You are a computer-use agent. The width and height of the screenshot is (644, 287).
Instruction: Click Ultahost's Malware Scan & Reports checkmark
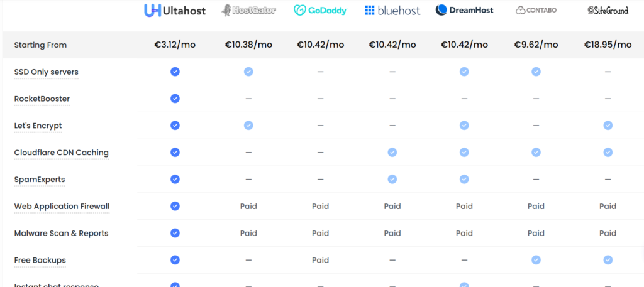(x=175, y=233)
